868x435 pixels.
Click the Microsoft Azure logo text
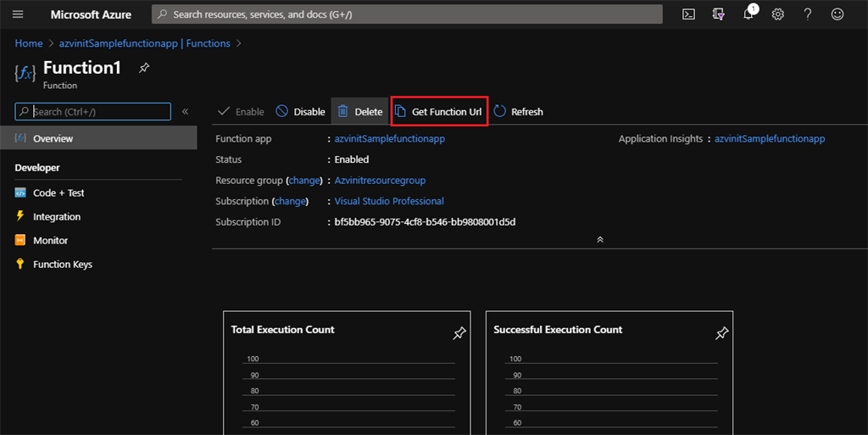click(91, 14)
